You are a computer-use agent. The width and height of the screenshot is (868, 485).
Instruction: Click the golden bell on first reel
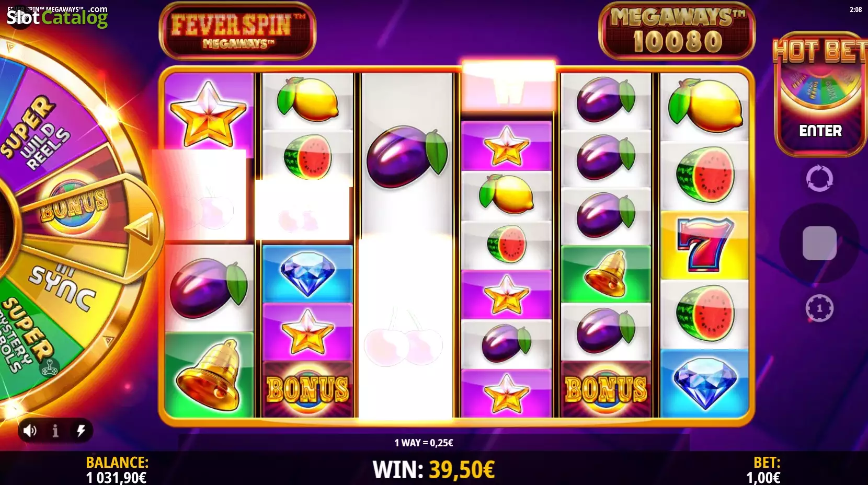[x=209, y=375]
